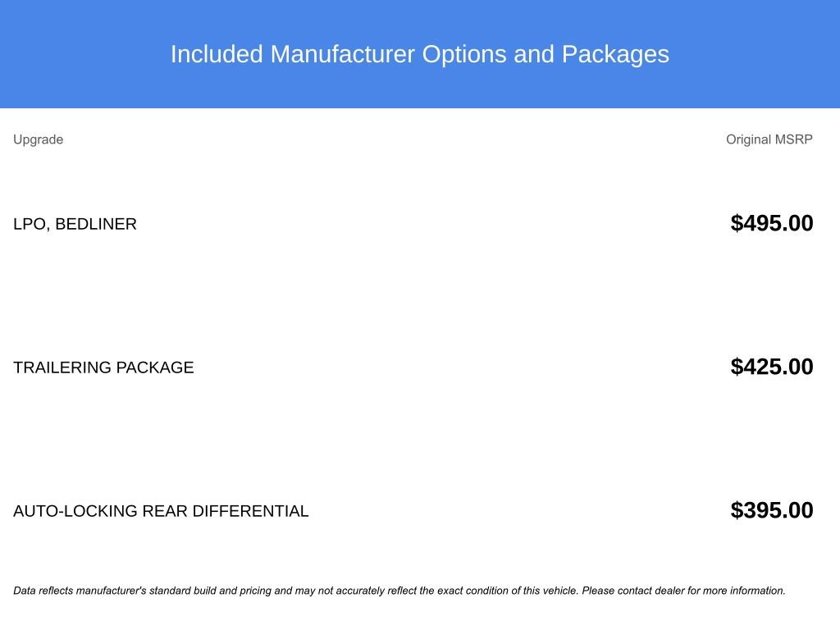Select the "AUTO-LOCKING REAR DIFFERENTIAL" upgrade name

click(161, 511)
